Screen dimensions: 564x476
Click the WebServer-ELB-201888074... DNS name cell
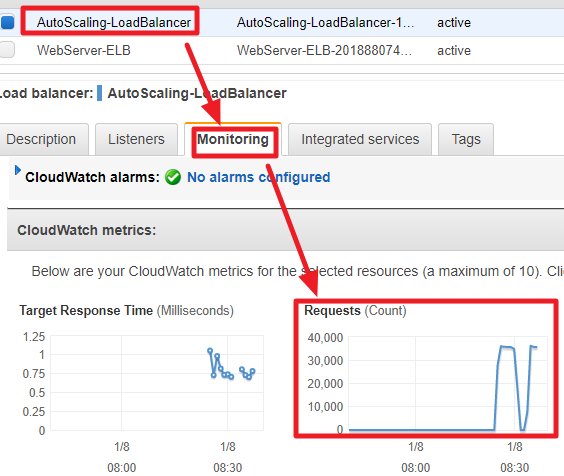[324, 50]
